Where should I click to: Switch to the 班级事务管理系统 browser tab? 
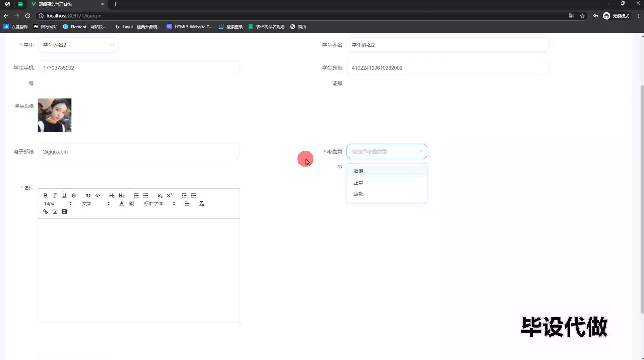pyautogui.click(x=67, y=4)
